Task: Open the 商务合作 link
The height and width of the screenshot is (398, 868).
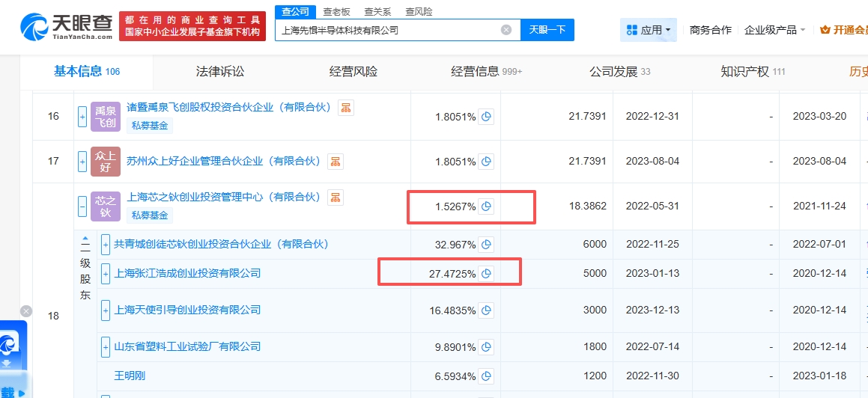Action: click(x=710, y=30)
